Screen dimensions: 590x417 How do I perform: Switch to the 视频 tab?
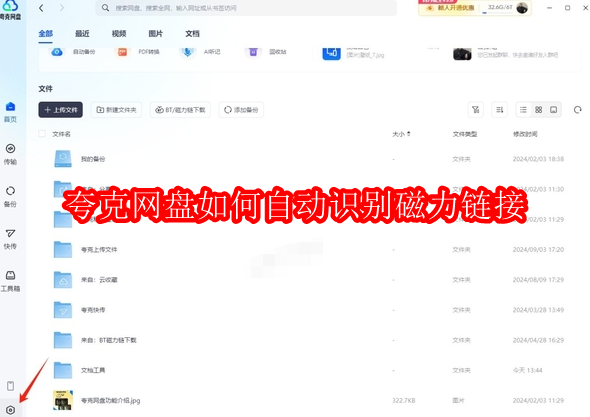point(119,34)
